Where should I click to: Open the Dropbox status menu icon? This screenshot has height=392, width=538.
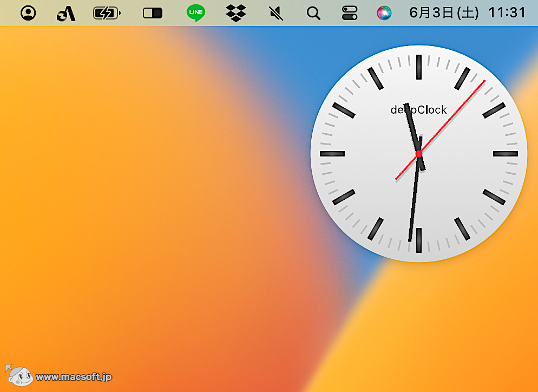pyautogui.click(x=237, y=13)
